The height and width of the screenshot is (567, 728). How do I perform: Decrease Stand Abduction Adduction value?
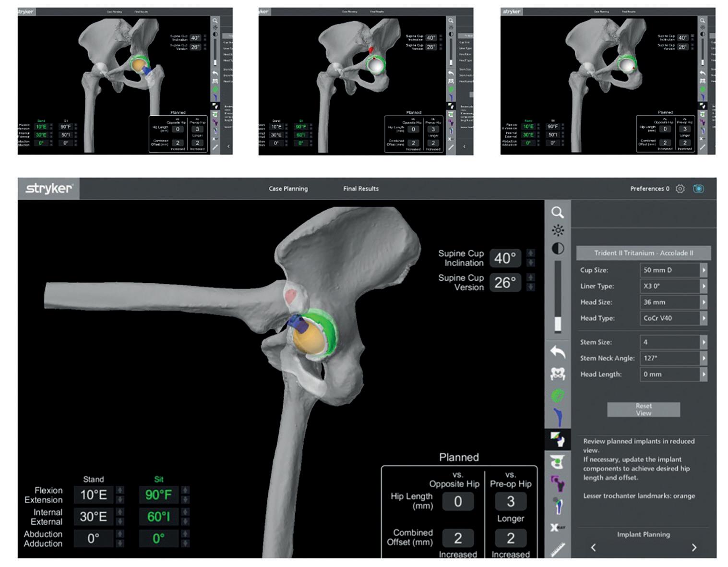click(120, 543)
